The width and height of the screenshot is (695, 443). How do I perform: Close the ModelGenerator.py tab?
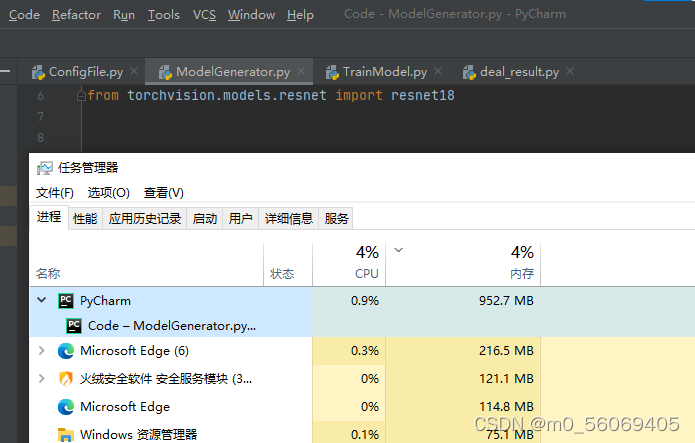[301, 71]
